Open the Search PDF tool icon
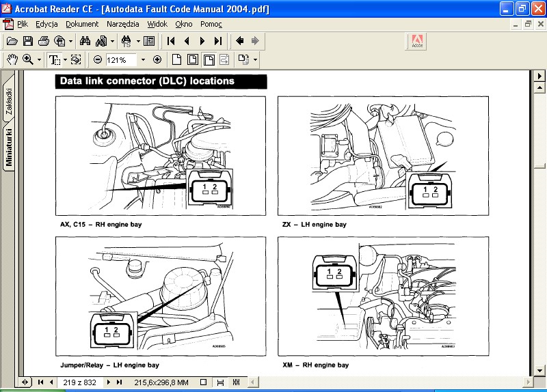The image size is (547, 392). click(101, 41)
